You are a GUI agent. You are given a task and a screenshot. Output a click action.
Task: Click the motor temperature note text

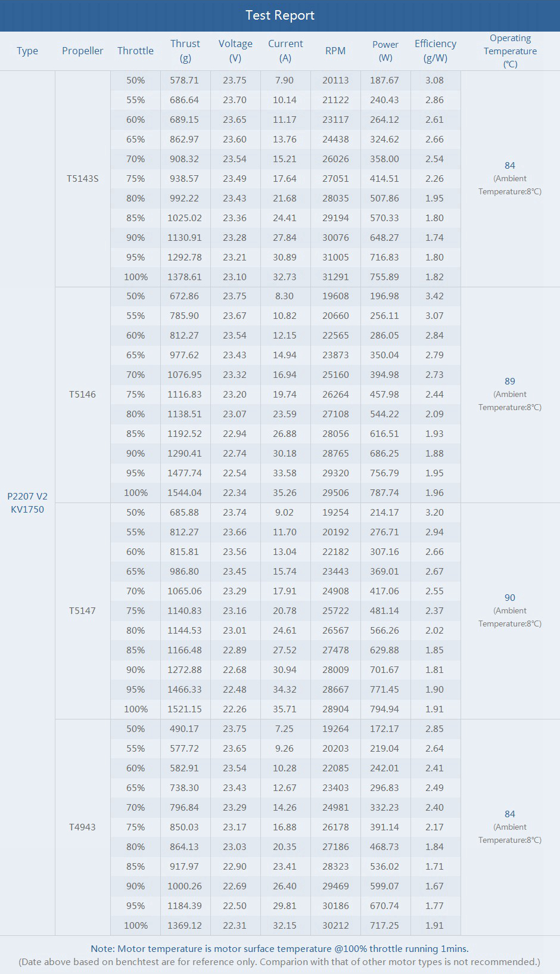coord(279,948)
